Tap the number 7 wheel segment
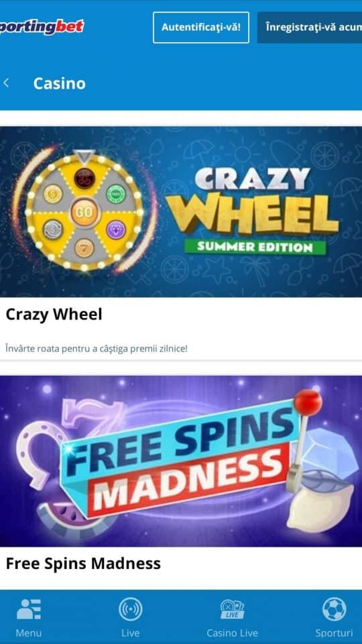Screen dimensions: 362x644 point(84,248)
